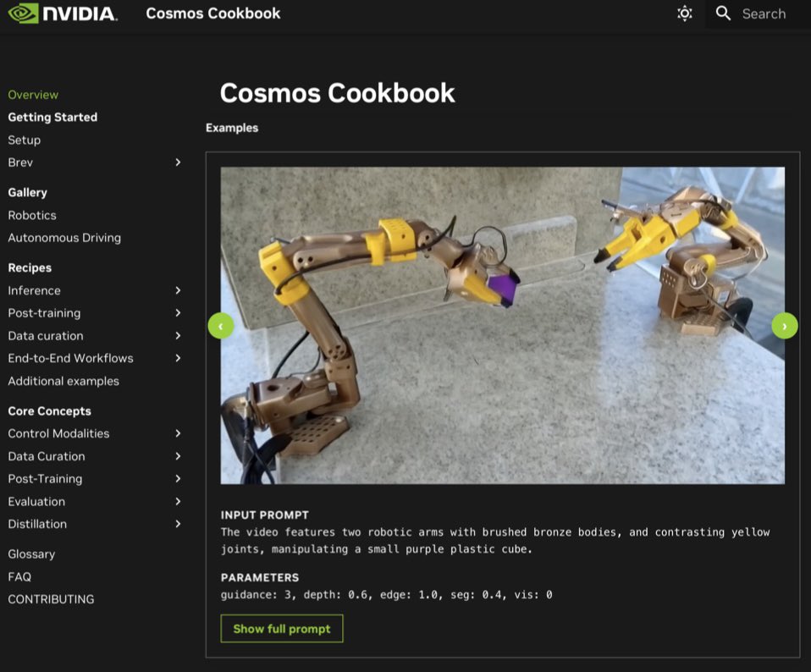
Task: Click the Gallery section heading
Action: pyautogui.click(x=27, y=193)
